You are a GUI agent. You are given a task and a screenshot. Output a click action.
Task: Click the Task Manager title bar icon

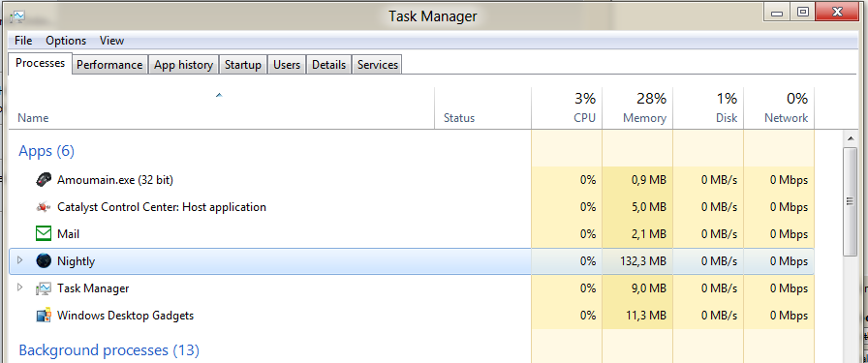[17, 16]
